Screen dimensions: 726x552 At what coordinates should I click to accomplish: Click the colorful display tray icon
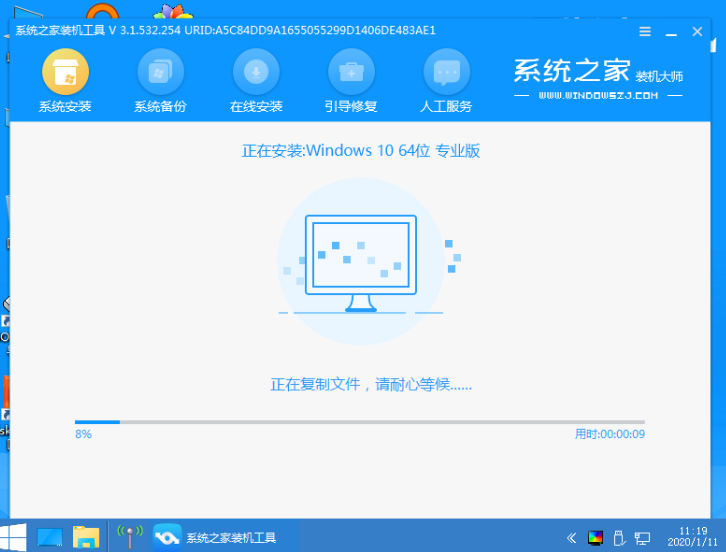coord(595,537)
